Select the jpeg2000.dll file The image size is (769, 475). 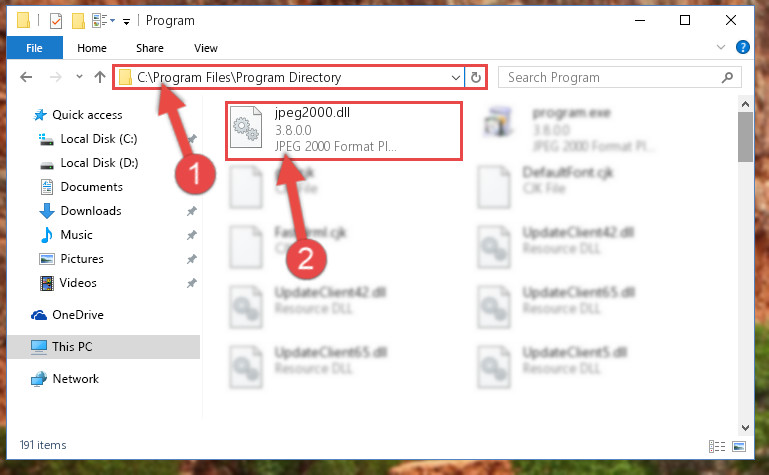[344, 130]
